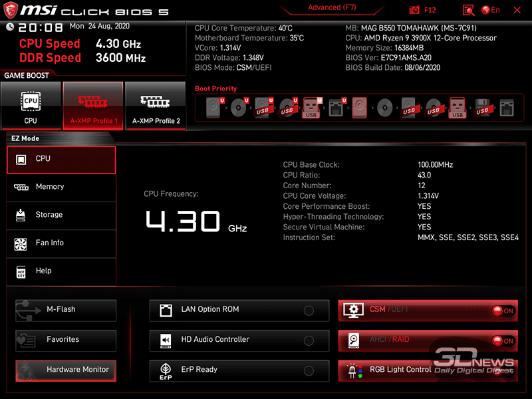Click the time display 20:08

point(41,27)
